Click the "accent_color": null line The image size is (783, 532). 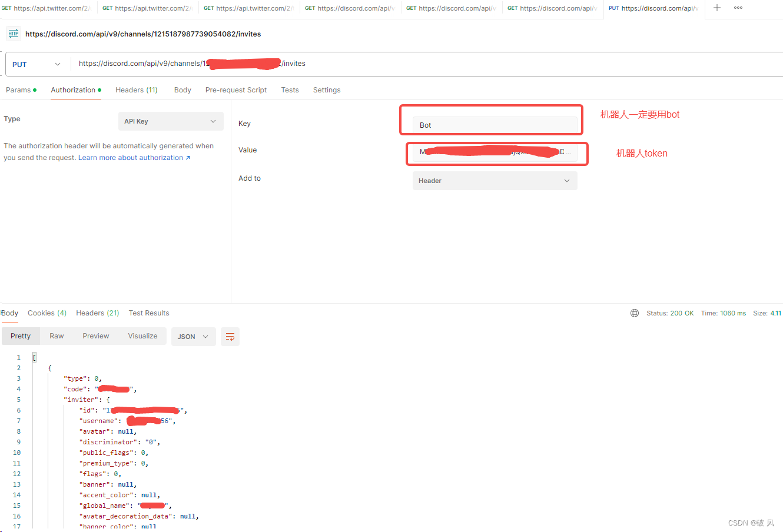pyautogui.click(x=120, y=495)
